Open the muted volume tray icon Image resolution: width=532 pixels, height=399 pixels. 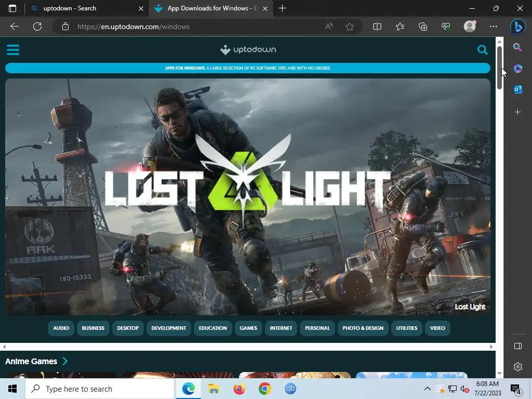465,389
